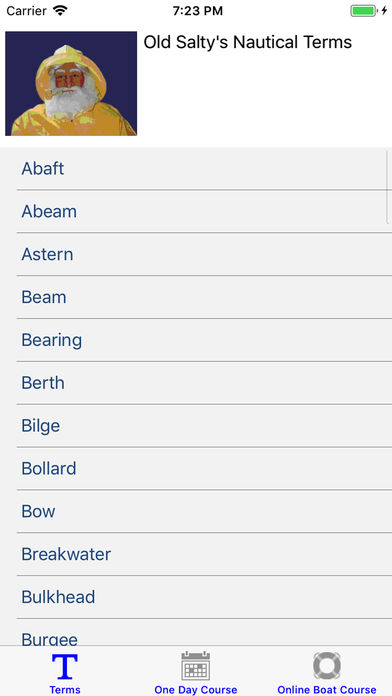This screenshot has width=392, height=696.
Task: Tap the Terms "T" tab icon
Action: pos(65,666)
